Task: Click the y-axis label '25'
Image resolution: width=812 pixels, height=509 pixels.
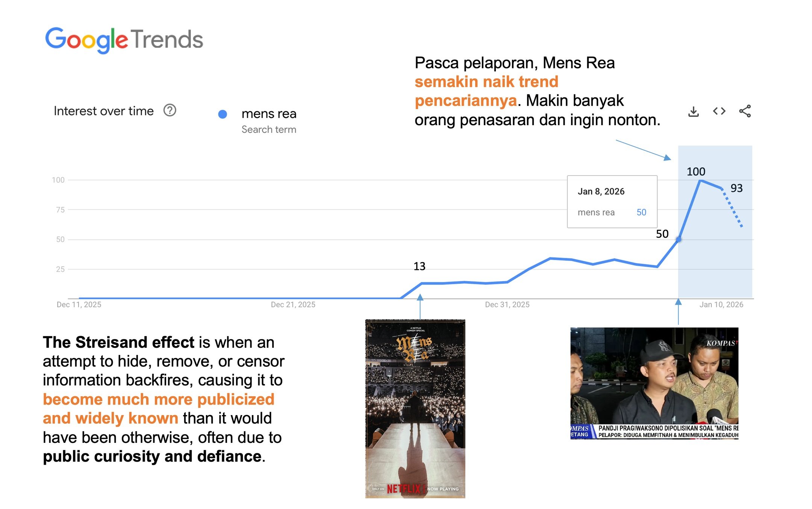Action: coord(60,269)
